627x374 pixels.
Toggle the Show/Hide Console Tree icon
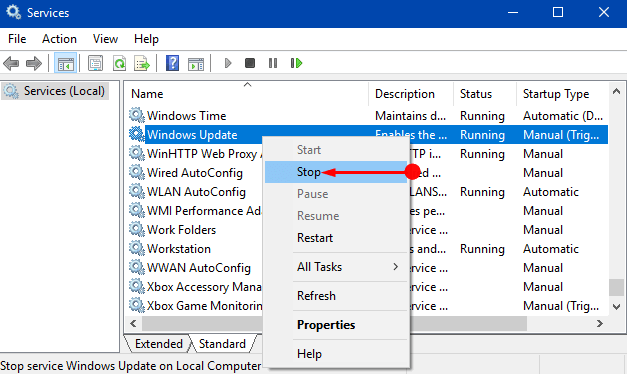pos(65,63)
